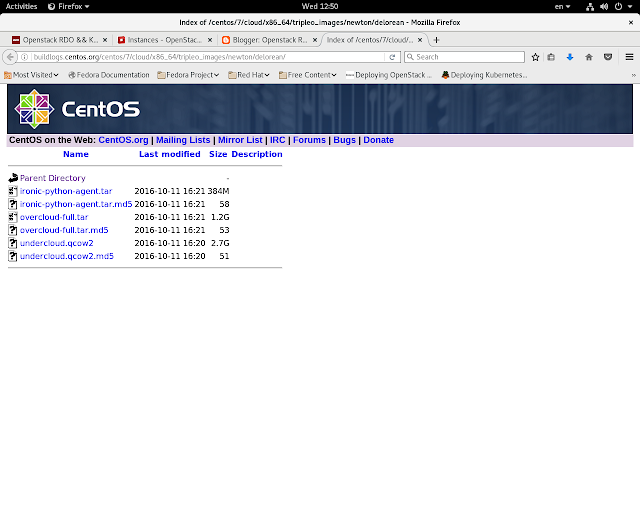Open the volume icon in top bar
Screen dimensions: 640x512
point(604,7)
